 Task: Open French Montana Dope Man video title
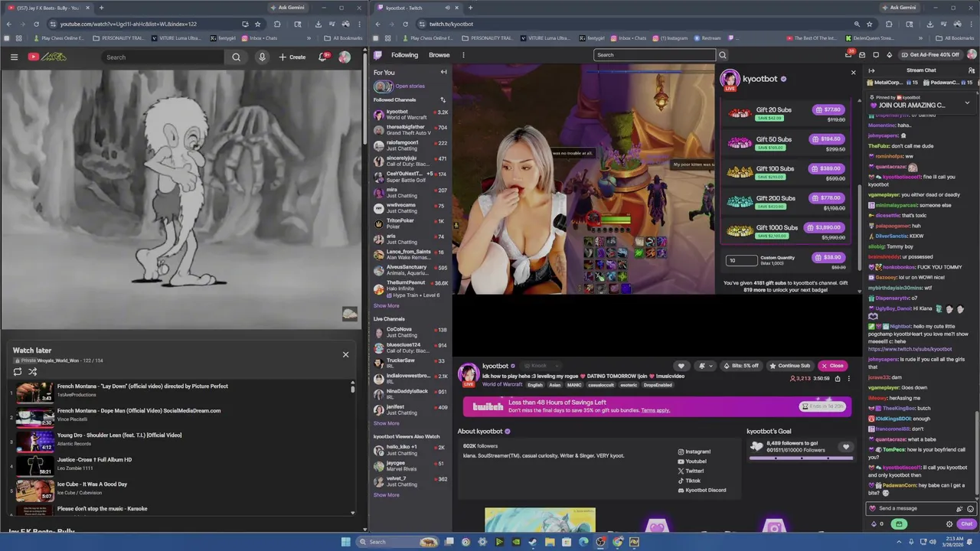click(139, 411)
